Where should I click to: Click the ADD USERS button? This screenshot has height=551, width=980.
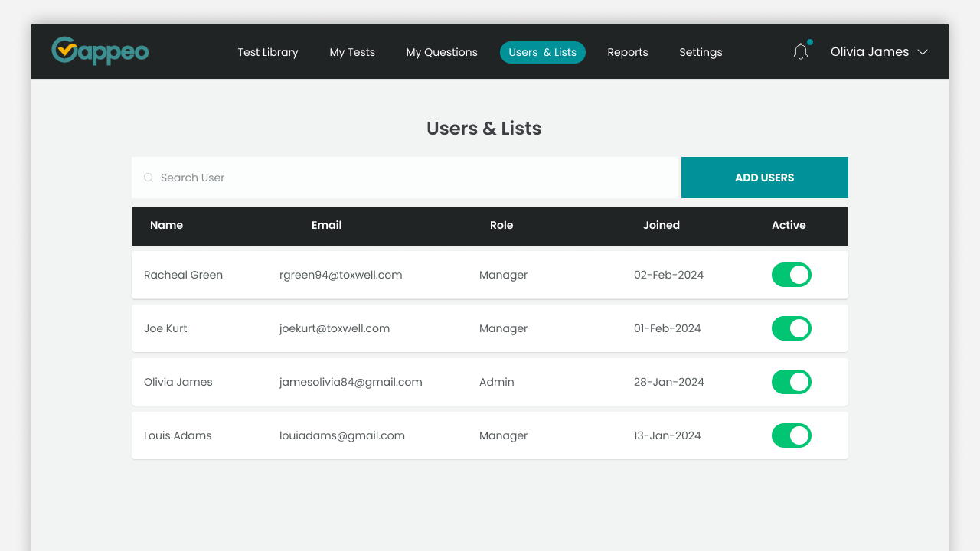coord(764,178)
